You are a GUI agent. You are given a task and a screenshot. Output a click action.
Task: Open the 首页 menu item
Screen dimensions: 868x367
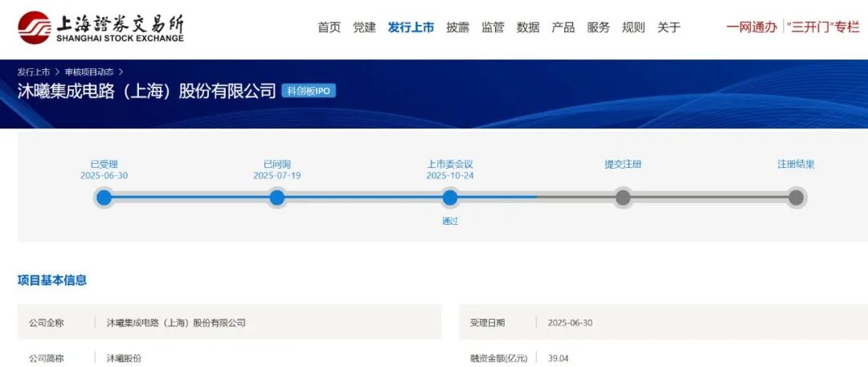329,27
